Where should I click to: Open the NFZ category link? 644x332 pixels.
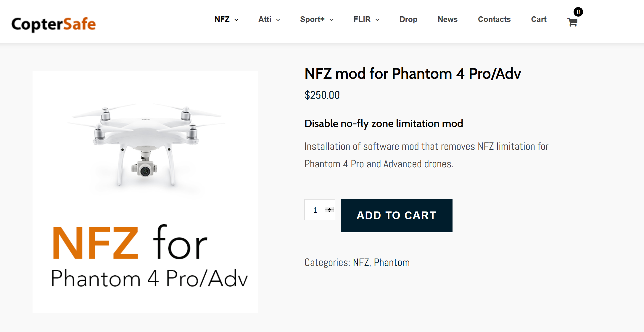point(361,262)
